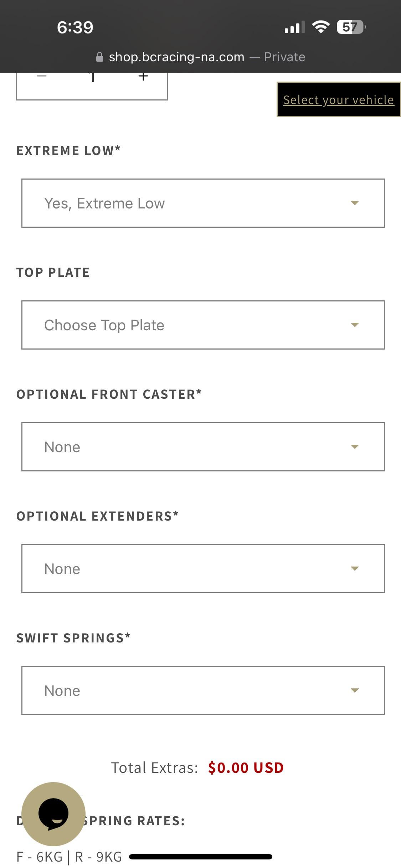Tap the battery indicator icon
Screen dimensions: 401x868
351,27
